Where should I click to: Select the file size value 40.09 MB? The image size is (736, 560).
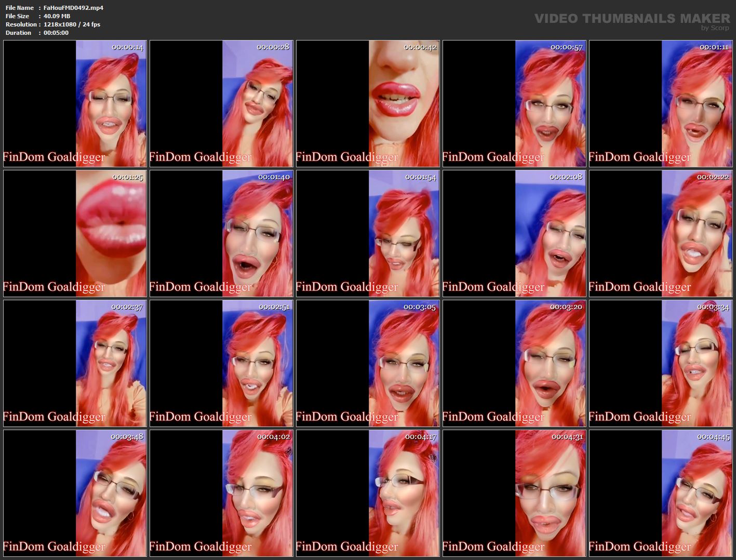57,16
